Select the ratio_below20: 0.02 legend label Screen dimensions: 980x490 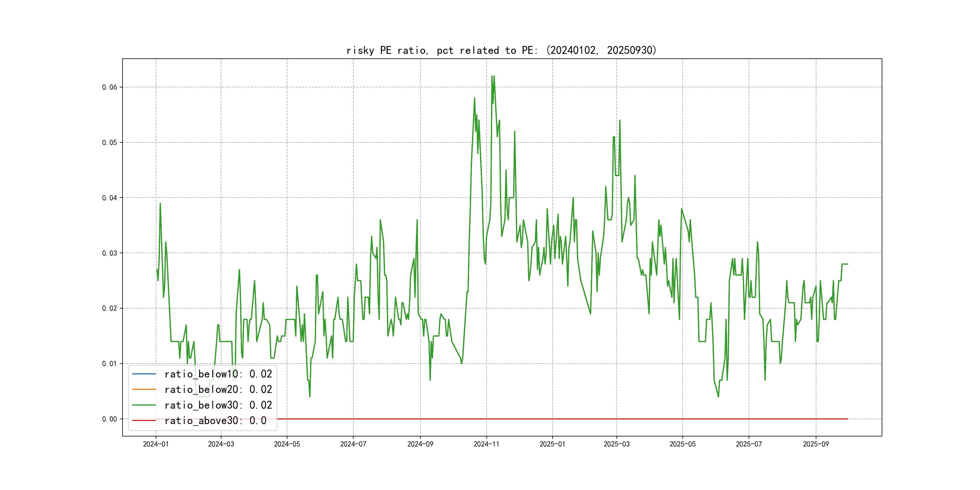pyautogui.click(x=218, y=389)
